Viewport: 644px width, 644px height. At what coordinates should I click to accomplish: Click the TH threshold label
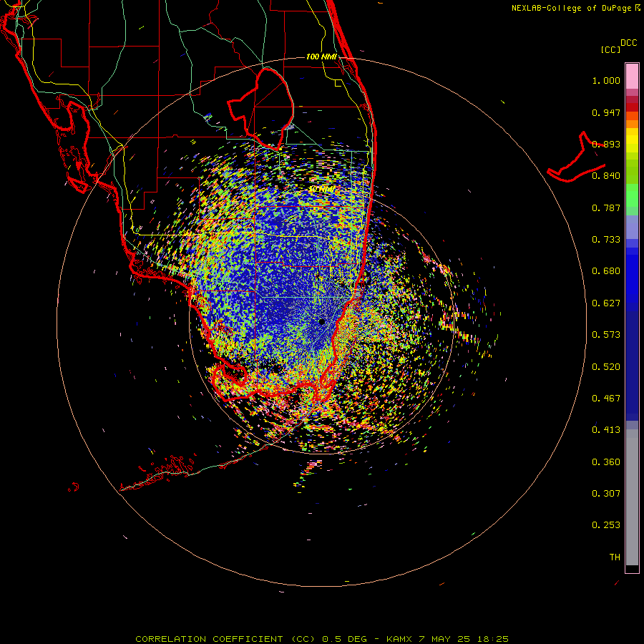pyautogui.click(x=615, y=557)
